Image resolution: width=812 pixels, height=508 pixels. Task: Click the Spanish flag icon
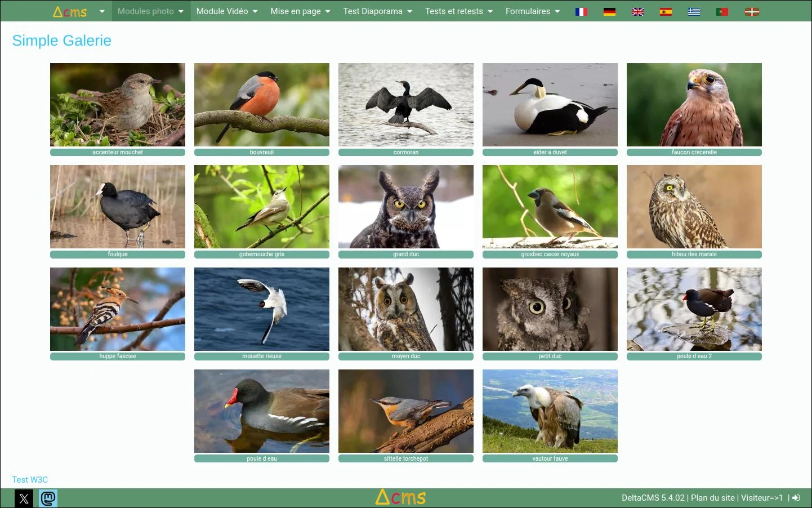666,11
